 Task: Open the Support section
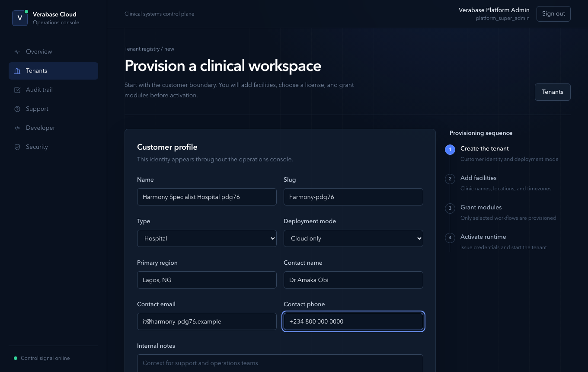click(x=53, y=109)
